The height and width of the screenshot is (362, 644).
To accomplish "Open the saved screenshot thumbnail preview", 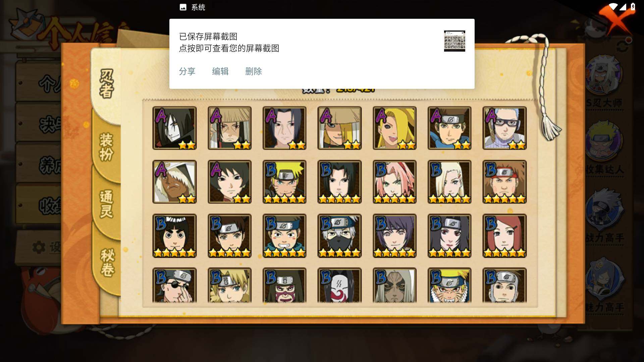I will pyautogui.click(x=454, y=41).
